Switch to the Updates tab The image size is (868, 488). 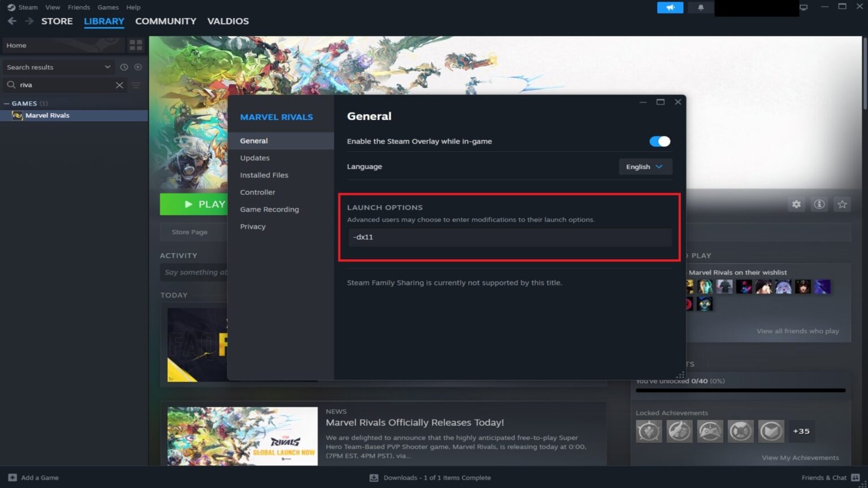pos(254,158)
